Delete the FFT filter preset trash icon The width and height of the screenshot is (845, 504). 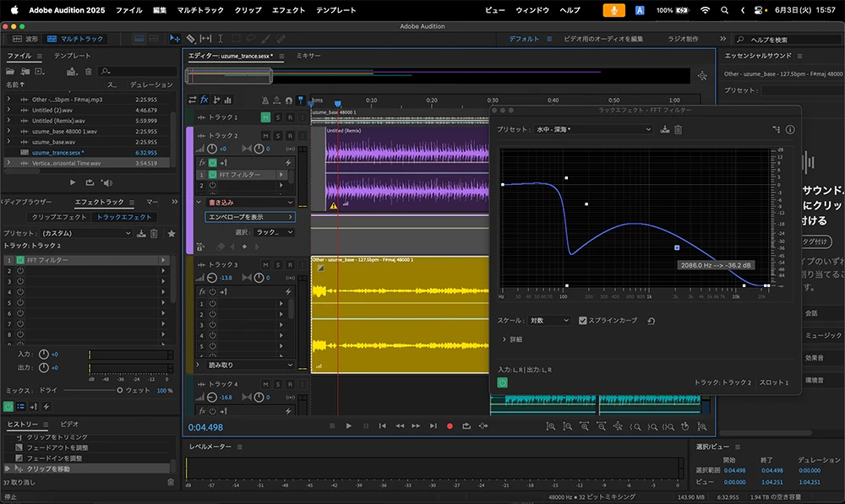[x=678, y=129]
